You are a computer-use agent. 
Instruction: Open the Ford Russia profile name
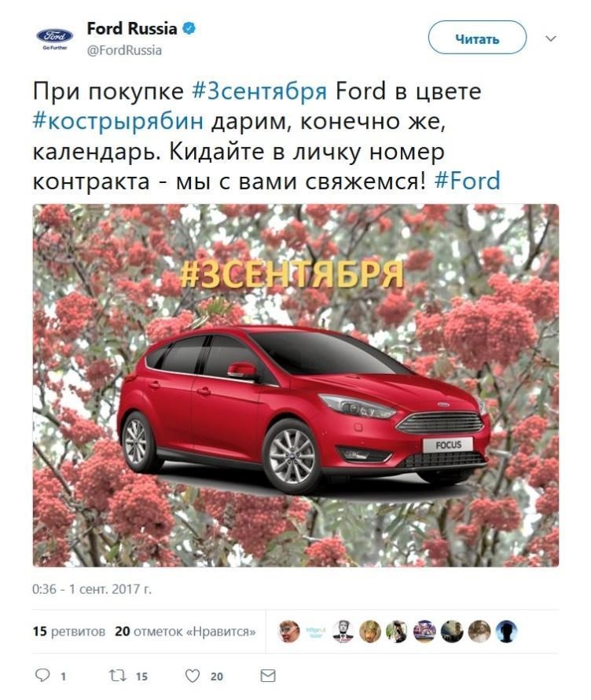pyautogui.click(x=132, y=28)
